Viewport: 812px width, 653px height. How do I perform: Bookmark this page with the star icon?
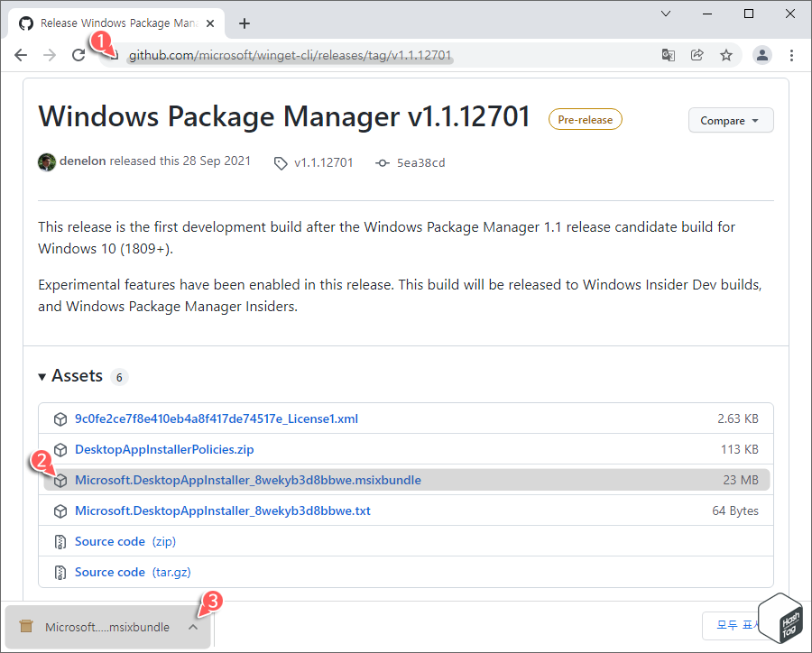(726, 55)
